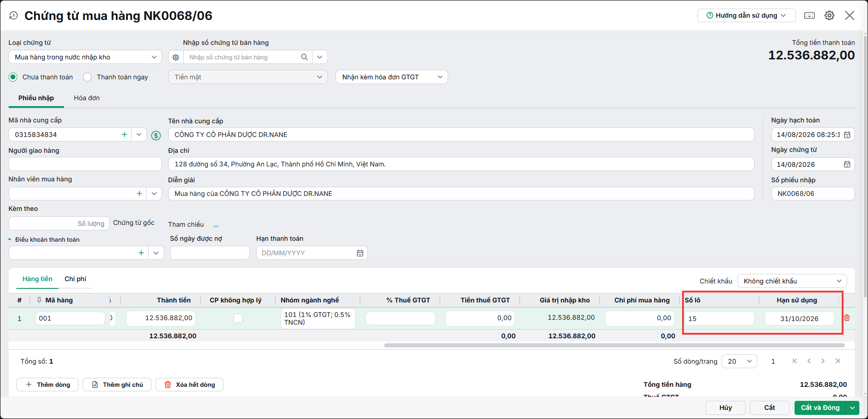Screen dimensions: 868x419
Task: Open Loại chứng từ dropdown
Action: (85, 57)
